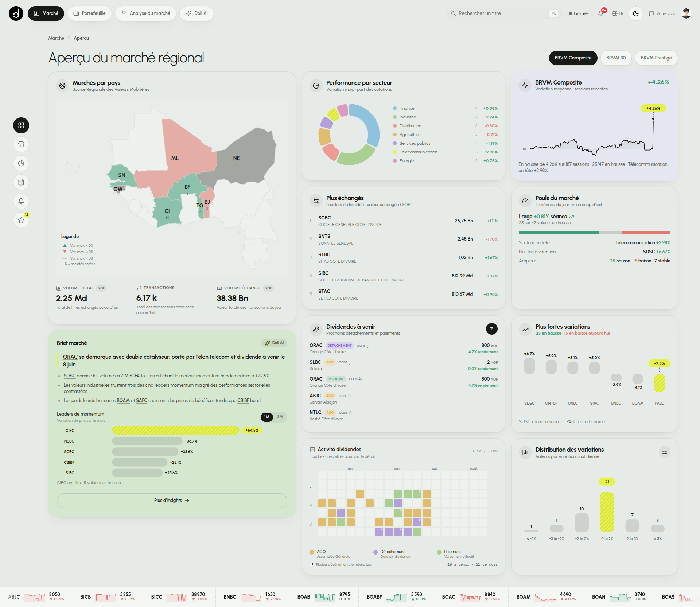Follow the SDSC link in brief

point(70,376)
